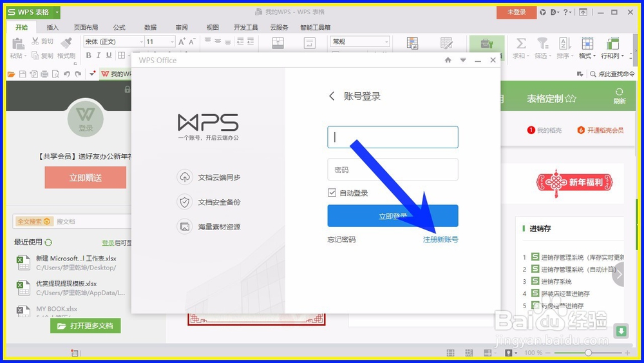
Task: Click the 立即赠送 button
Action: (86, 177)
